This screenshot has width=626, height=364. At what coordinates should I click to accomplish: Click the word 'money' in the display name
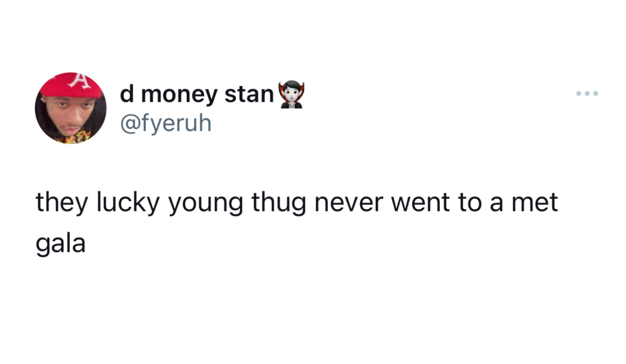pyautogui.click(x=179, y=97)
